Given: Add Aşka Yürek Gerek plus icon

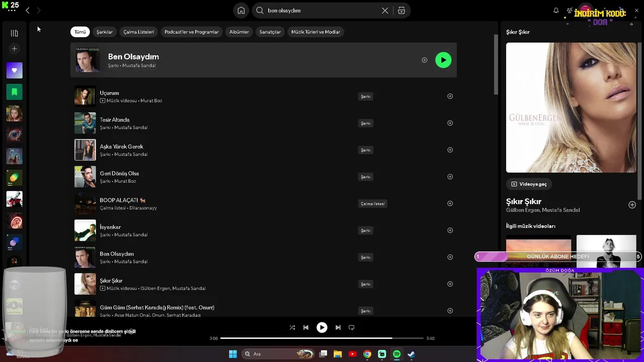Looking at the screenshot, I should click(450, 150).
